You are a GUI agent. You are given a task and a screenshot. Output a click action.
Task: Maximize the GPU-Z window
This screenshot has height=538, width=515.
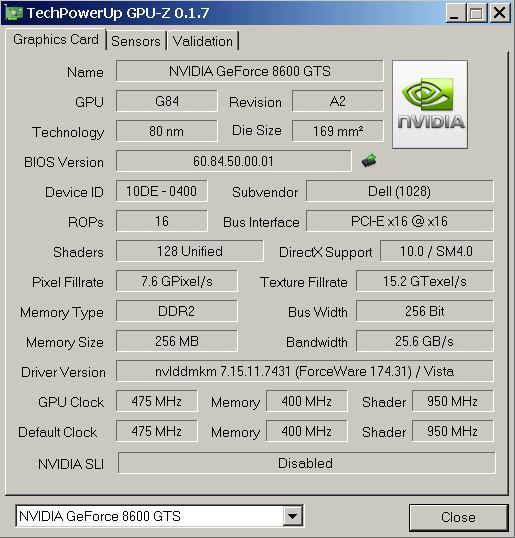tap(476, 13)
